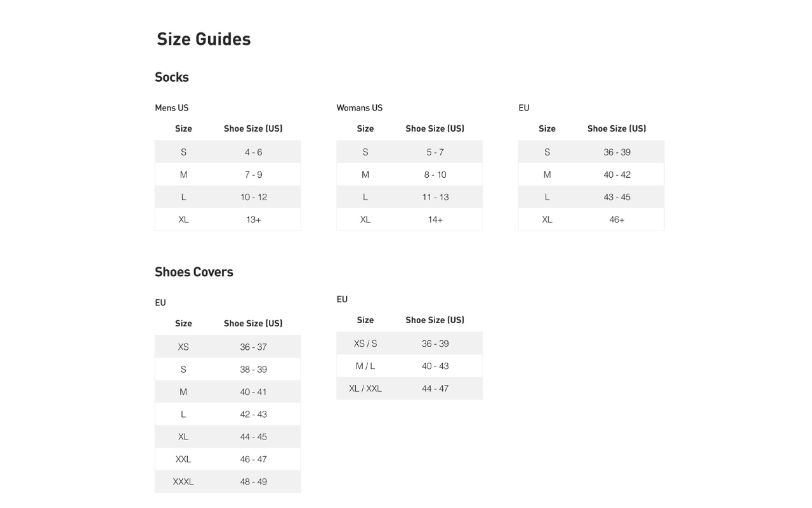Select the 48 - 49 shoe size cell

[253, 482]
